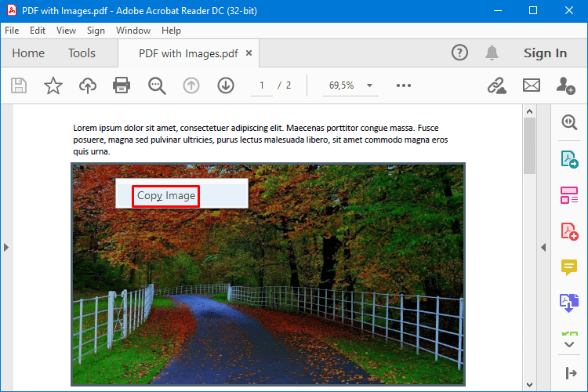Viewport: 588px width, 392px height.
Task: Go to the next page arrow
Action: tap(226, 85)
